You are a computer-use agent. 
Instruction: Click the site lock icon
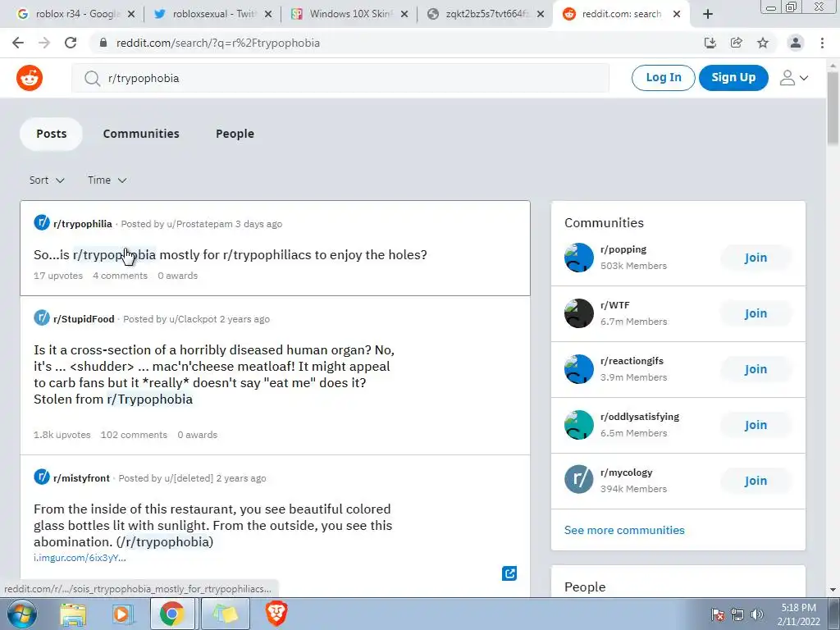tap(103, 43)
